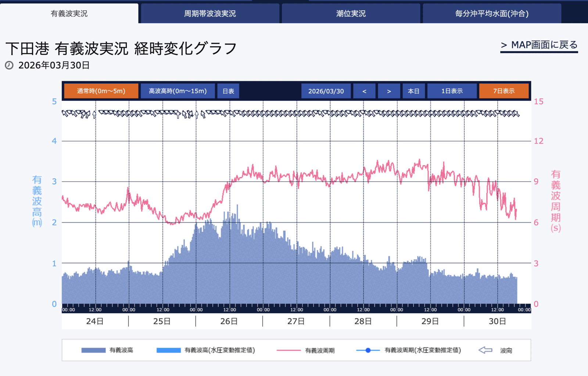Follow the MAP画面に戻る link

point(539,45)
